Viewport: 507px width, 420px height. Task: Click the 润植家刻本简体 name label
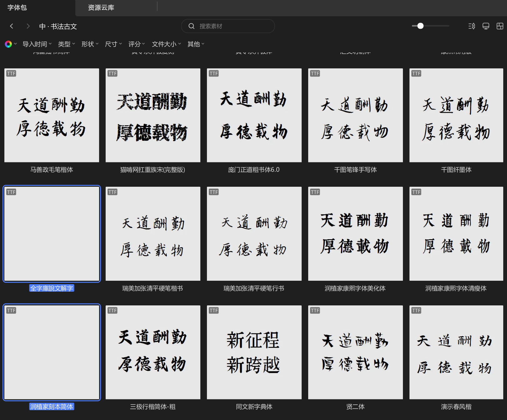point(52,407)
